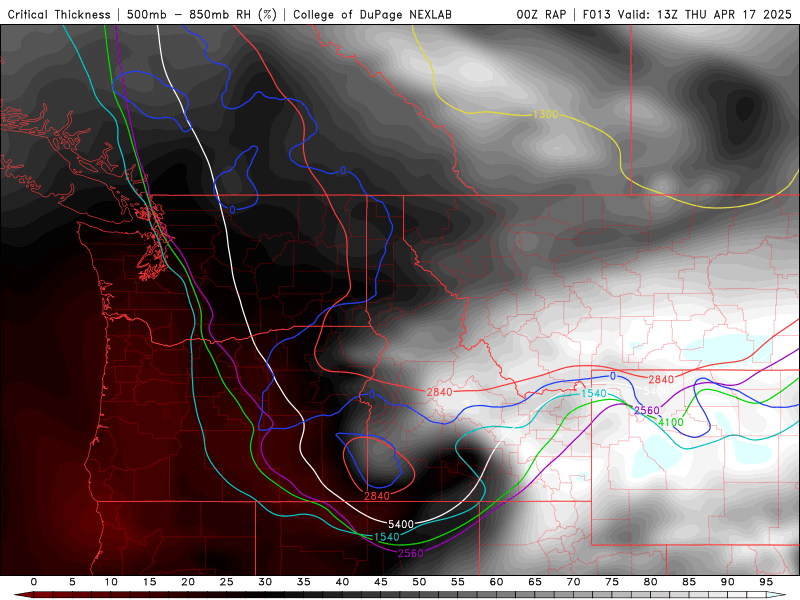Click the cyan "1540" label just below white 5400
Image resolution: width=800 pixels, height=600 pixels.
[x=387, y=537]
